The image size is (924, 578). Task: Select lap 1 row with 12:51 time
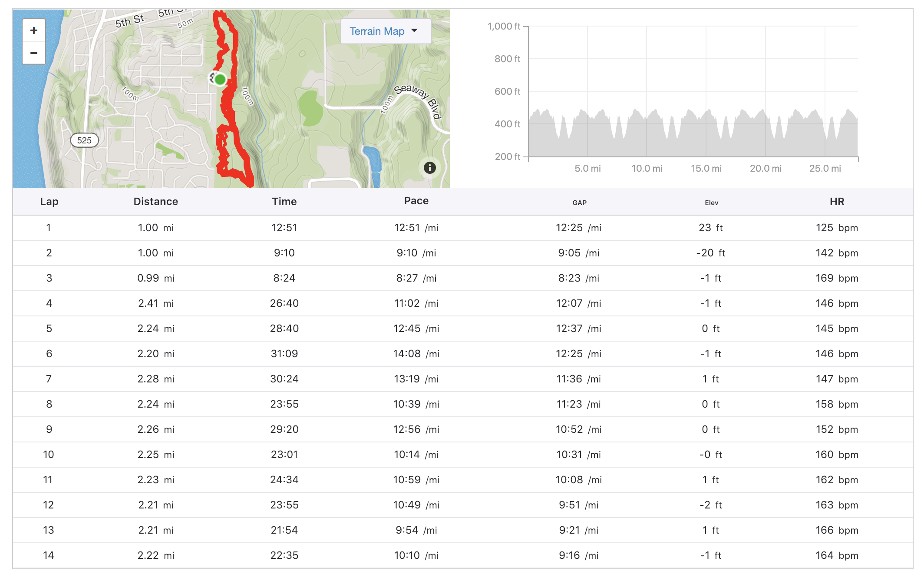pyautogui.click(x=284, y=228)
